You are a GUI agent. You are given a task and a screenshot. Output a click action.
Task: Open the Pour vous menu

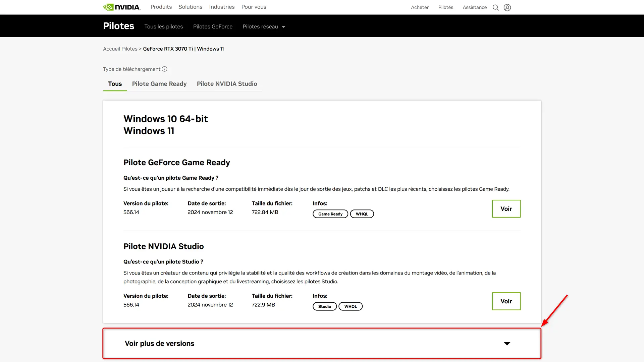[x=254, y=7]
